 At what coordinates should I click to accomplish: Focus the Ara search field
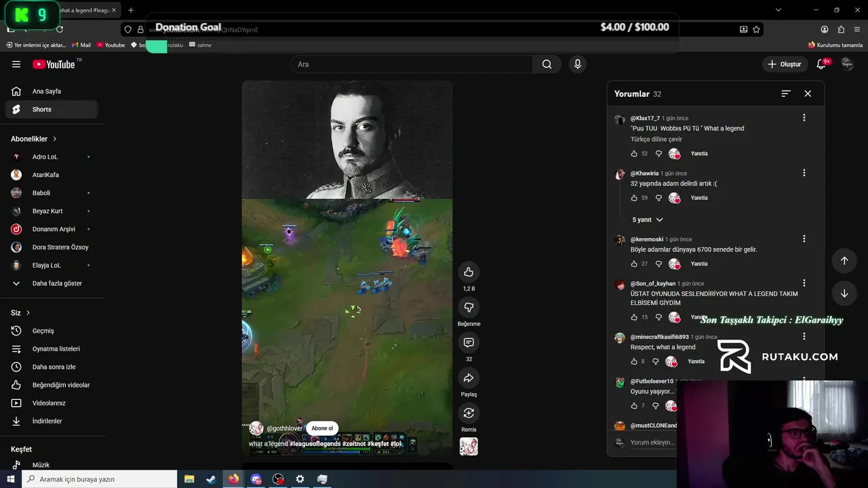[412, 64]
